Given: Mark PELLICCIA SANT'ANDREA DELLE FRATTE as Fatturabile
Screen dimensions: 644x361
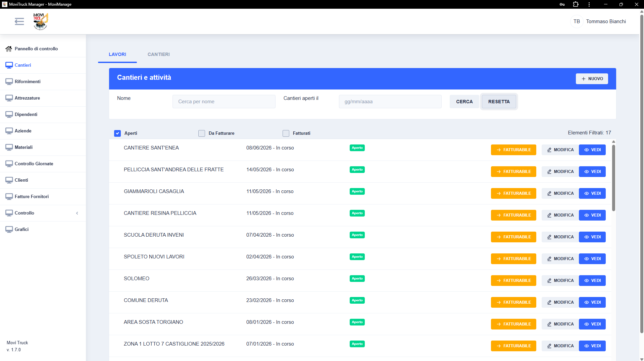Looking at the screenshot, I should tap(513, 172).
